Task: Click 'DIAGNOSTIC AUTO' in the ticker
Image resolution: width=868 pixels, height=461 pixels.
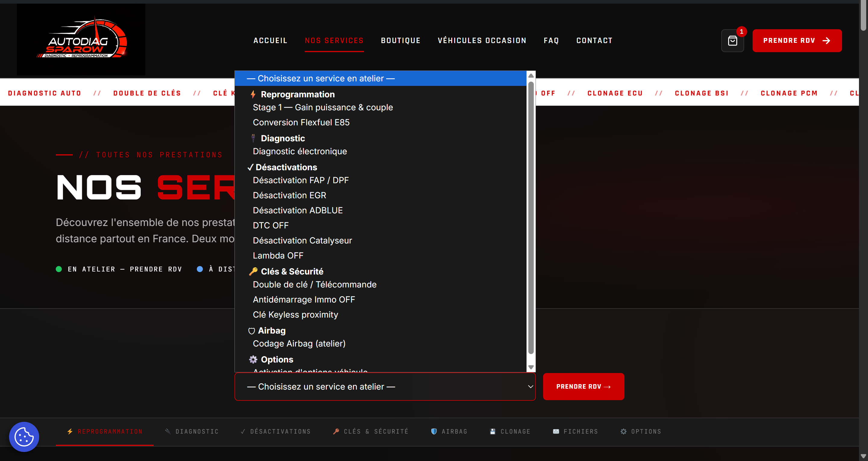Action: 45,93
